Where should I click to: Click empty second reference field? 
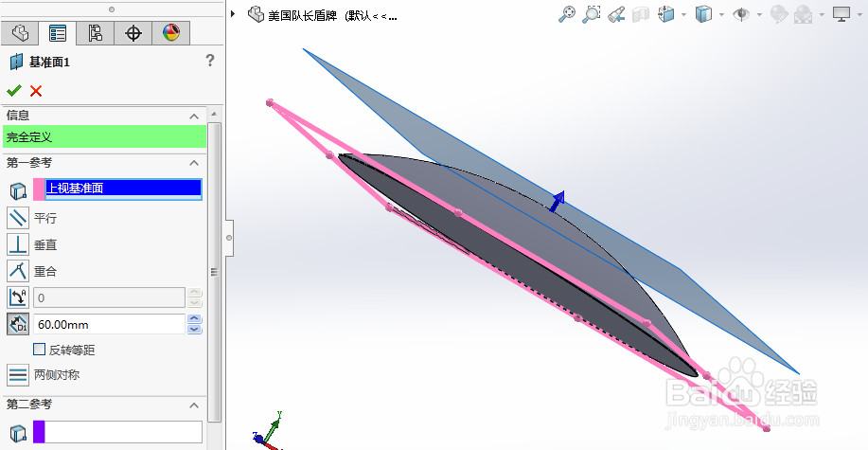pyautogui.click(x=123, y=432)
